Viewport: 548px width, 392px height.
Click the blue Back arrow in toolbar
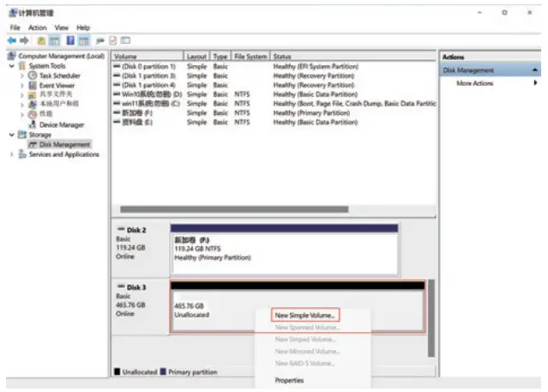coord(12,40)
